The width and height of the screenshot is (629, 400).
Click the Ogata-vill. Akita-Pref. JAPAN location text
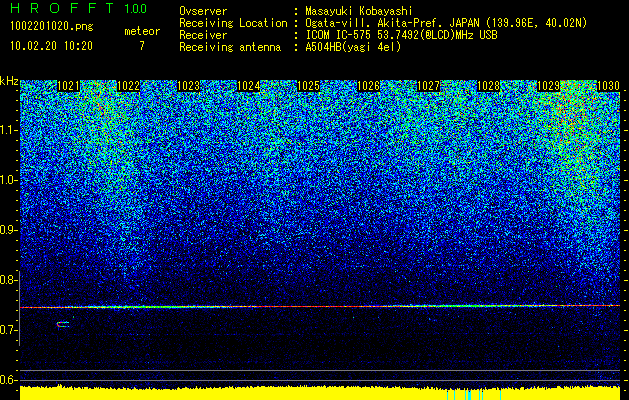(x=446, y=23)
